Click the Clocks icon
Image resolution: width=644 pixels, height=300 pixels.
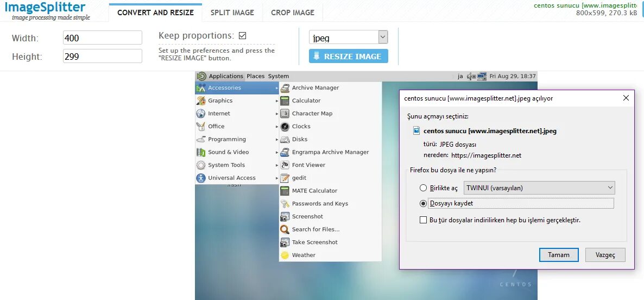(285, 127)
